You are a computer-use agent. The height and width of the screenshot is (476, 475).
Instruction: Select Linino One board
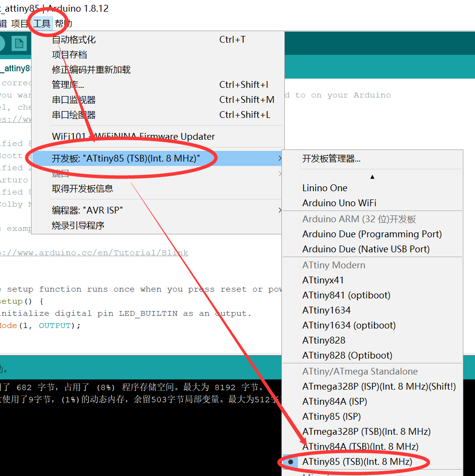click(373, 188)
